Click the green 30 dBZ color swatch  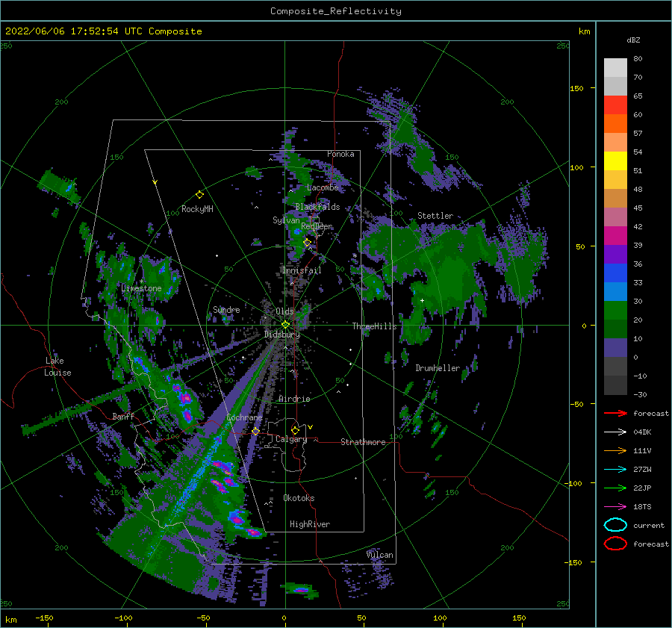615,310
